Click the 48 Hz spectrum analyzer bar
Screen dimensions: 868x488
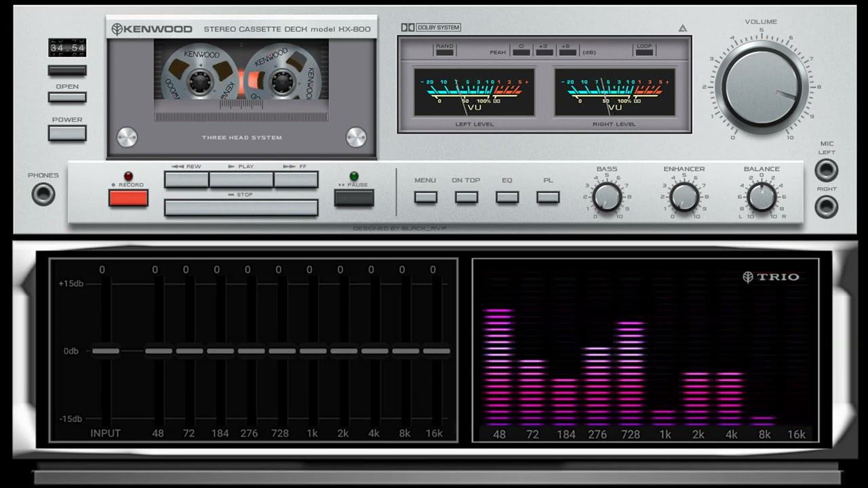point(499,367)
